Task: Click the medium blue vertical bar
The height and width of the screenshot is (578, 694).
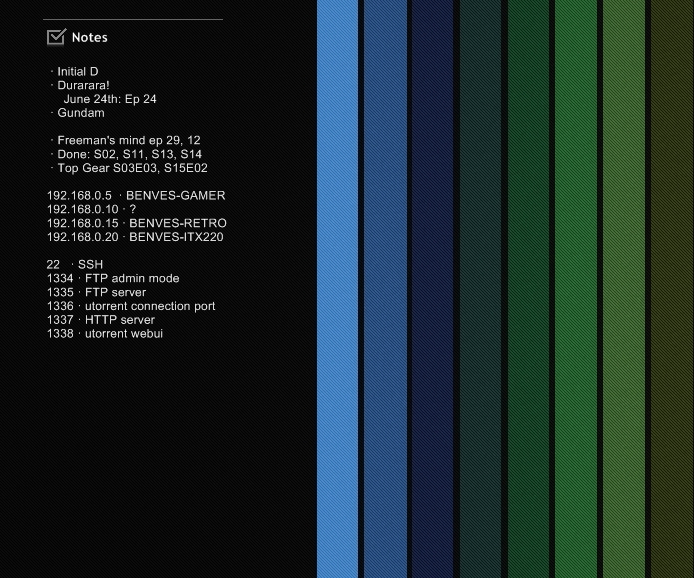Action: tap(385, 289)
